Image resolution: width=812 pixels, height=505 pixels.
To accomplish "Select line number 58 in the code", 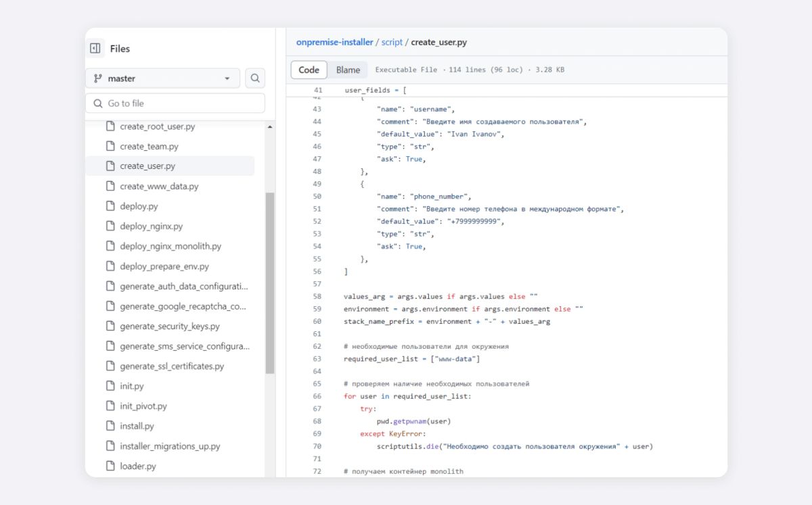I will coord(317,296).
